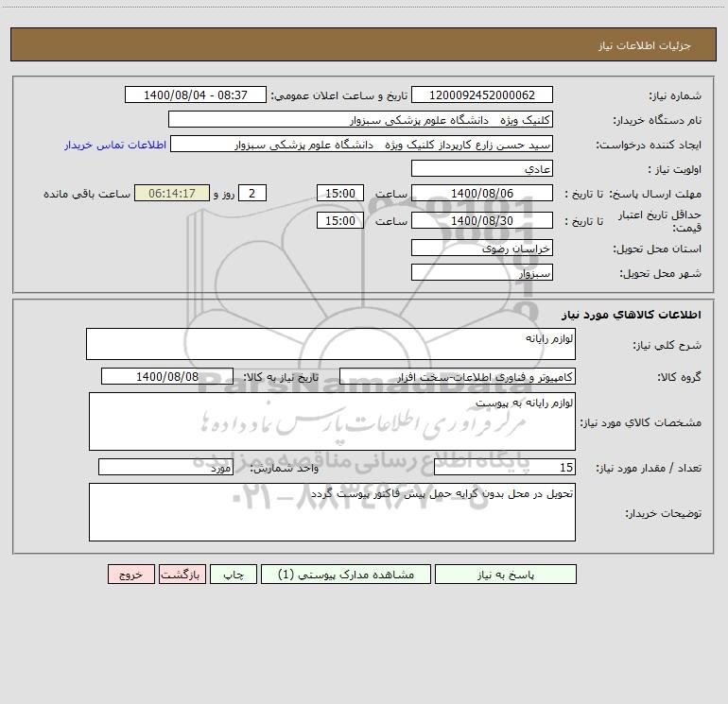This screenshot has height=704, width=728.
Task: Click the 'استان محل تحویل:' label
Action: pyautogui.click(x=657, y=249)
